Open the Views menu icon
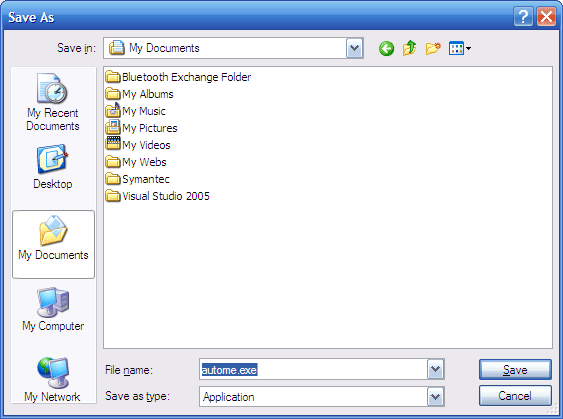 click(x=460, y=48)
